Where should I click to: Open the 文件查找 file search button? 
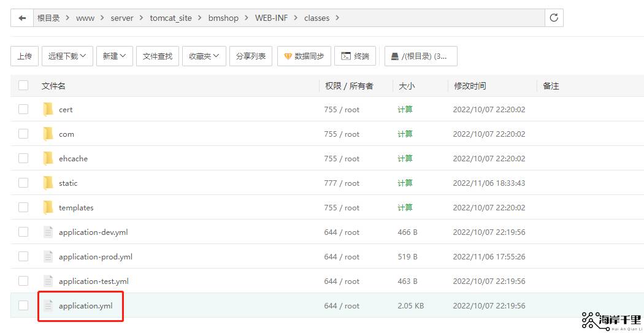158,56
